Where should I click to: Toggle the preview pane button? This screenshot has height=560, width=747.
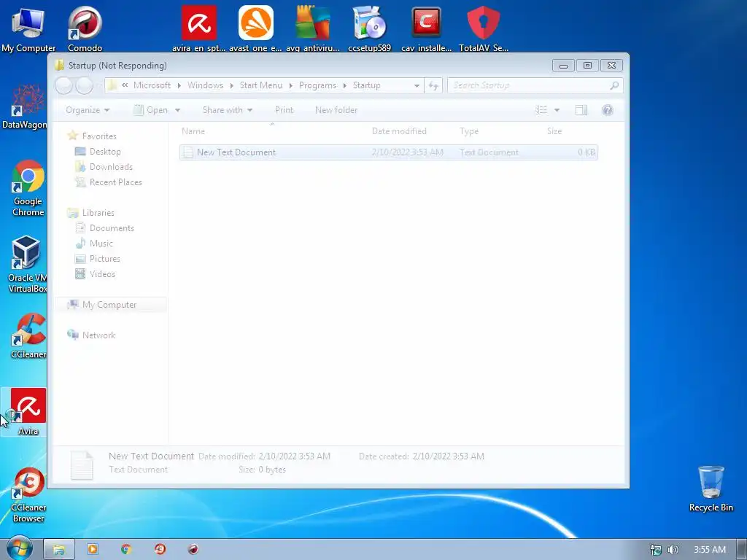coord(581,111)
